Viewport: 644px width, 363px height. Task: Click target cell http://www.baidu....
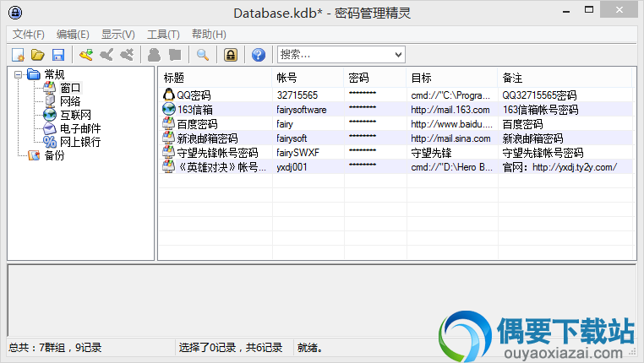click(451, 124)
